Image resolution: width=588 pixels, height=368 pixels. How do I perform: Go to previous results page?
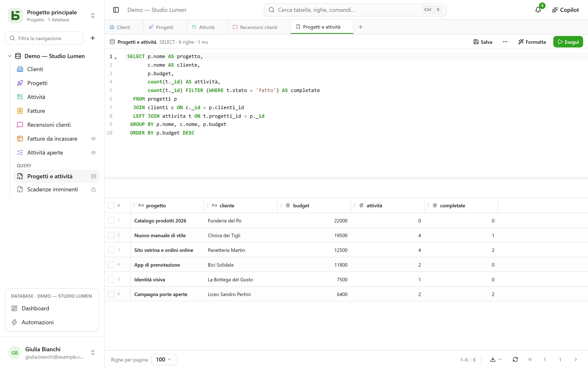point(545,359)
